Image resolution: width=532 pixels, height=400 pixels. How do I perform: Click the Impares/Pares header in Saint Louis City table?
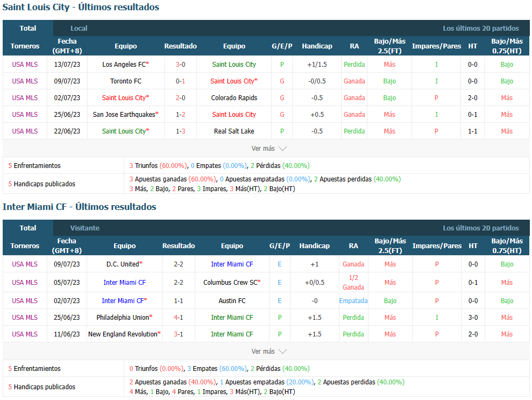tap(436, 46)
